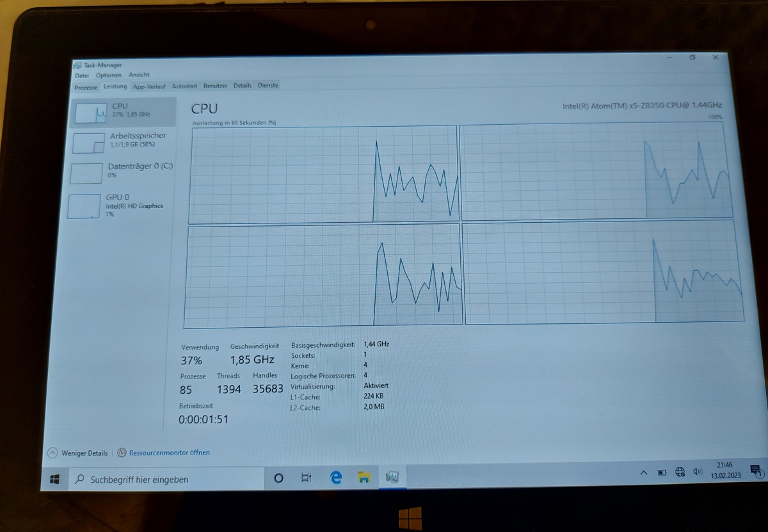This screenshot has width=768, height=532.
Task: Click the Task-Manager taskbar icon
Action: (392, 477)
